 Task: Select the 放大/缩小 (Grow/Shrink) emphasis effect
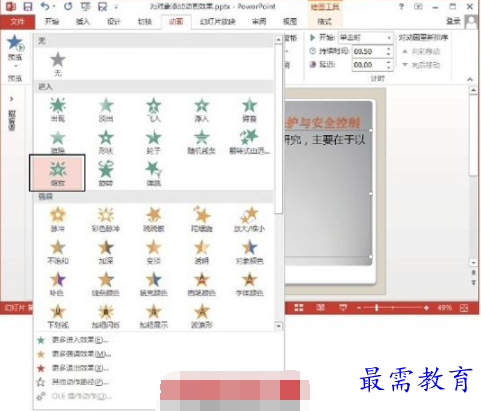(249, 219)
